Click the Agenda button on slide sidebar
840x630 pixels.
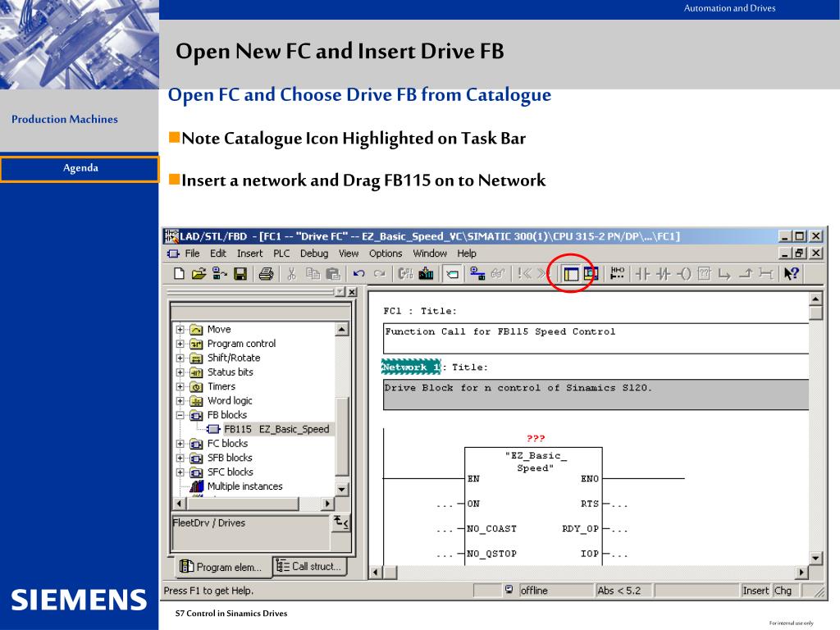[x=80, y=168]
